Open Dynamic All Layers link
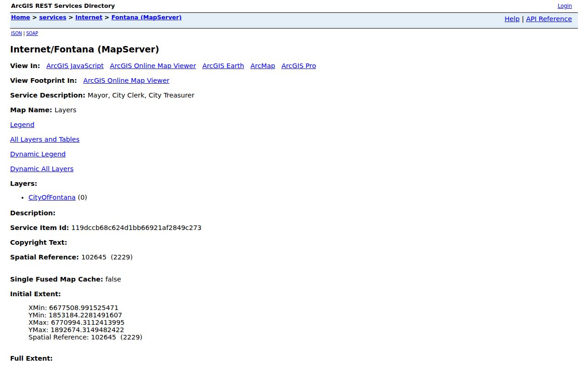Image resolution: width=588 pixels, height=368 pixels. [x=42, y=169]
